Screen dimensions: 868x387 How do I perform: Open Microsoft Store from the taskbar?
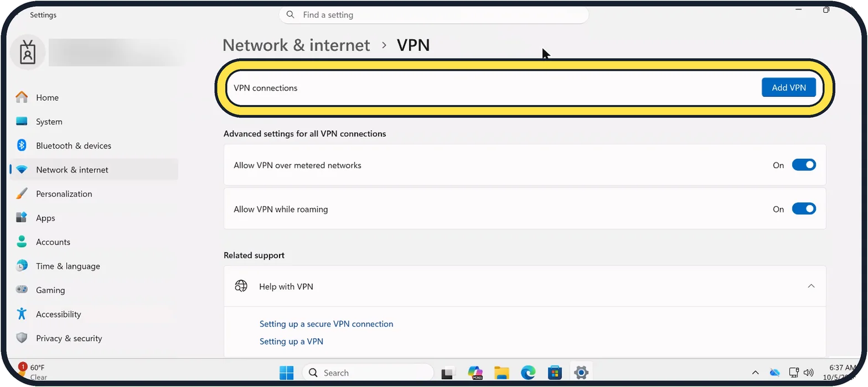tap(555, 373)
